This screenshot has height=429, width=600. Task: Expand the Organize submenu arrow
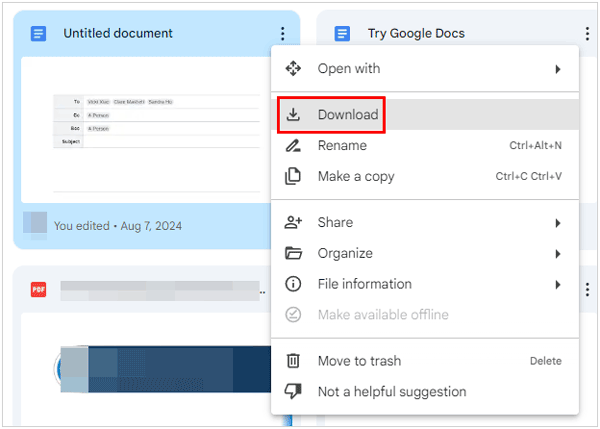tap(558, 254)
